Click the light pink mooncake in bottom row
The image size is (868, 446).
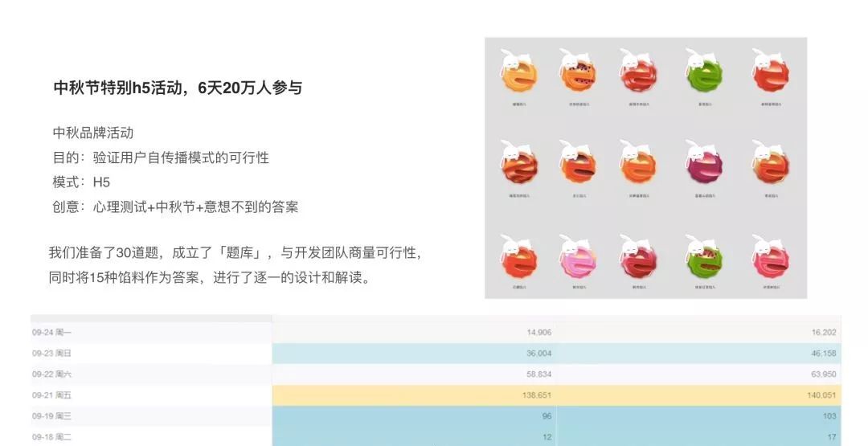coord(577,257)
